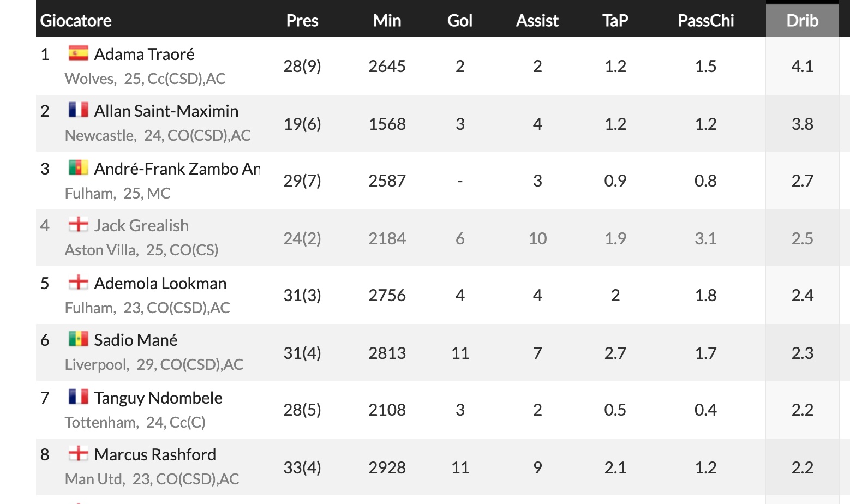Click the France flag beside Tanguy Ndombele
Image resolution: width=850 pixels, height=504 pixels.
[x=78, y=397]
